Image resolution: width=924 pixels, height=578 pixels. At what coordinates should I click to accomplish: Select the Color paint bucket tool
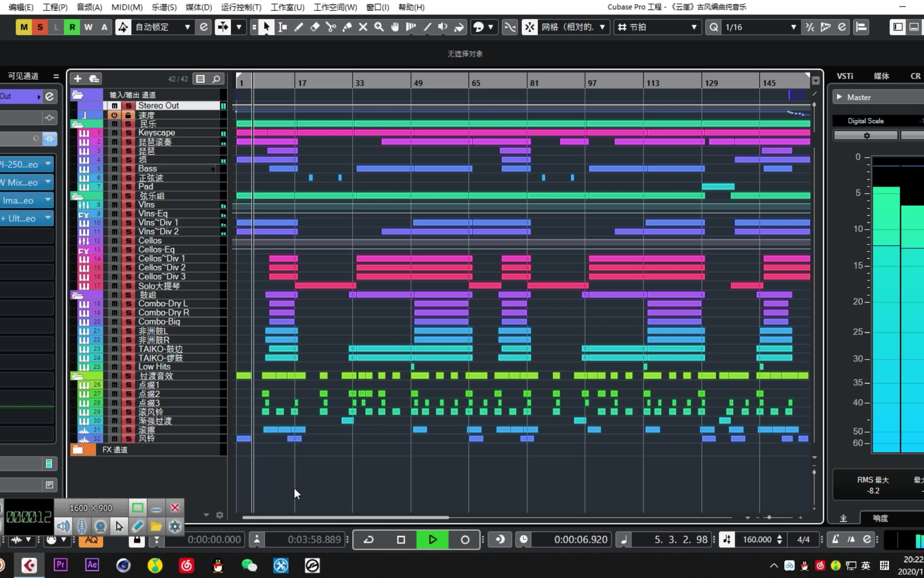pos(459,27)
